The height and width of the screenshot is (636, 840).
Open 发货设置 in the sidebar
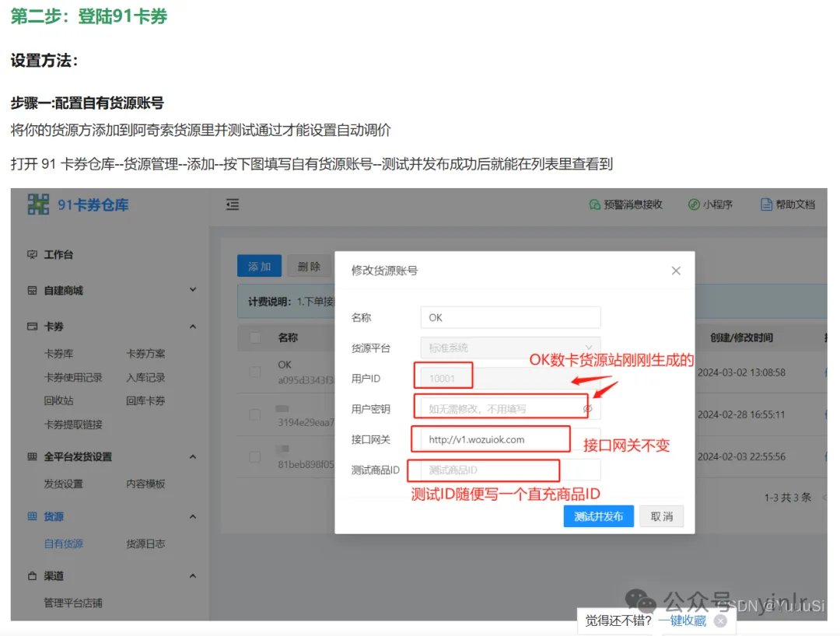coord(64,484)
